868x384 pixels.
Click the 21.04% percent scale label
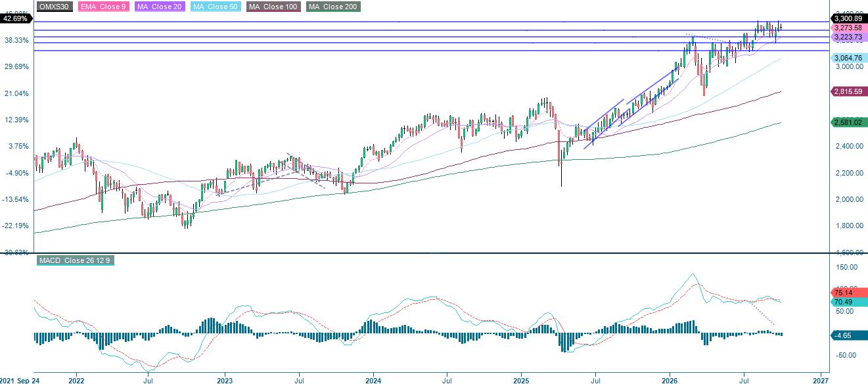click(x=16, y=93)
